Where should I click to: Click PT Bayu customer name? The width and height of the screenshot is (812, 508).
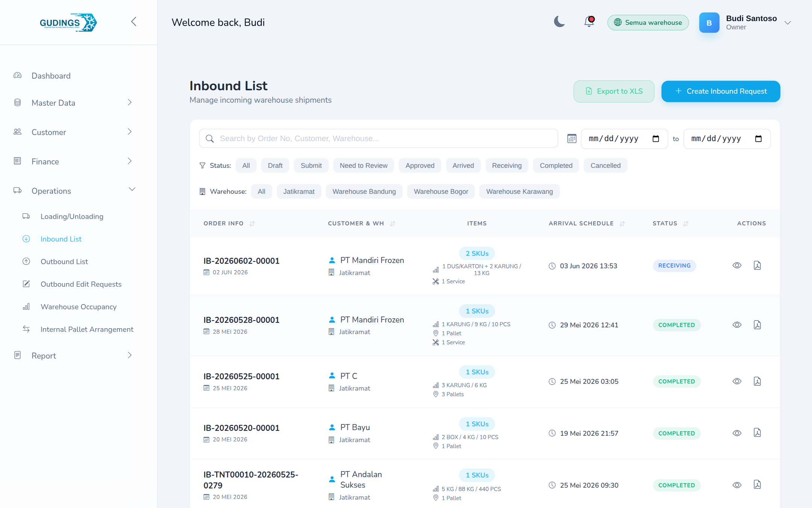(x=355, y=427)
